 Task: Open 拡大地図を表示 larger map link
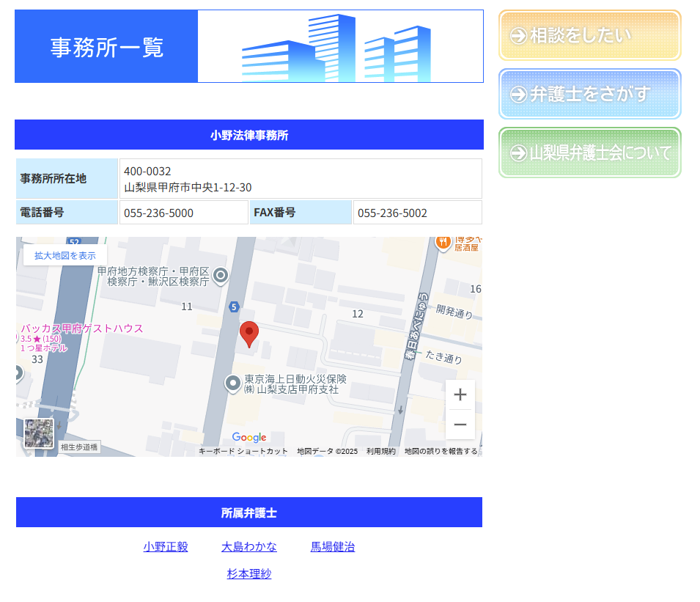tap(65, 255)
